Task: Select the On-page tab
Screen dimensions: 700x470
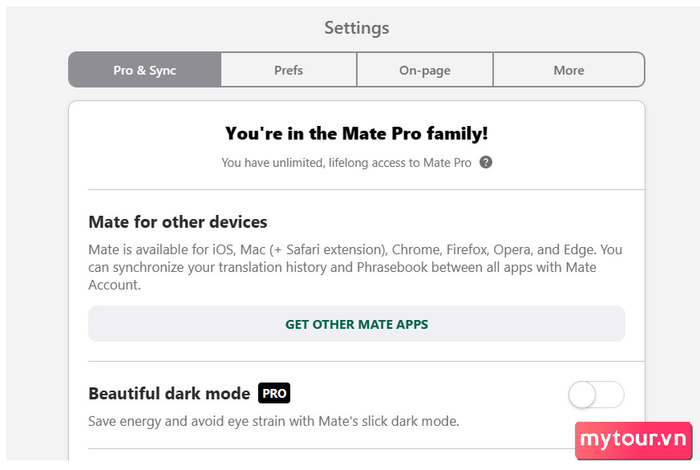Action: pos(425,70)
